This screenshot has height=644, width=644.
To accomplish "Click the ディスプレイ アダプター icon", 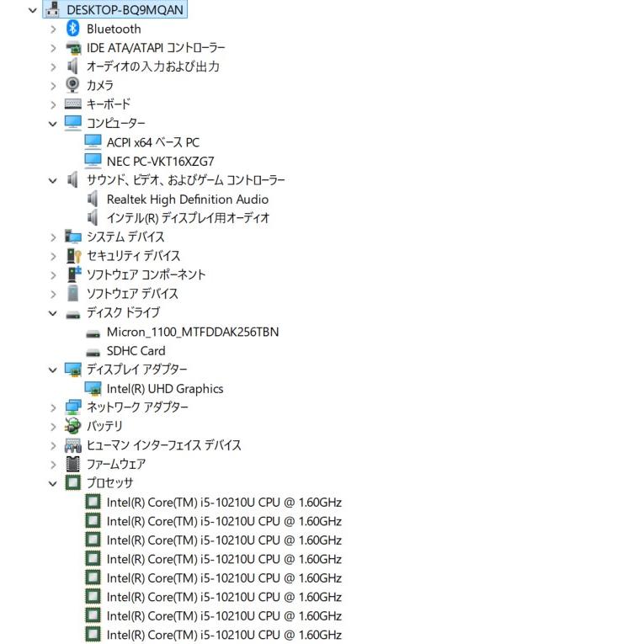I will tap(73, 370).
